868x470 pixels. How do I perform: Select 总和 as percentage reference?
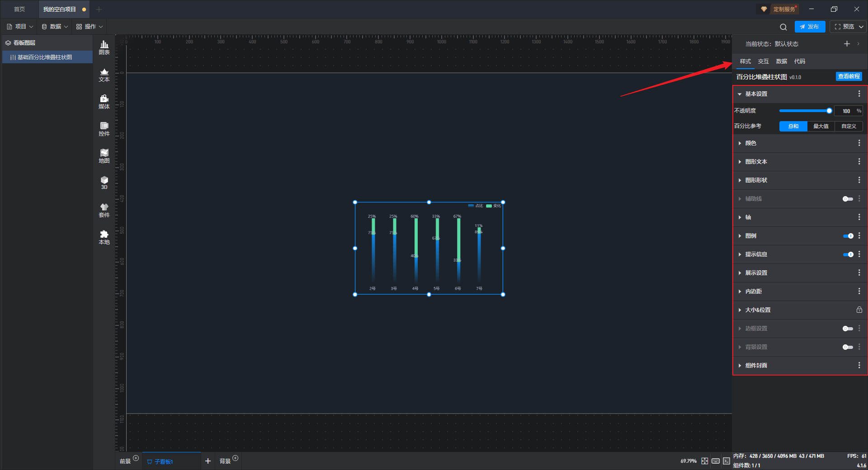[793, 126]
